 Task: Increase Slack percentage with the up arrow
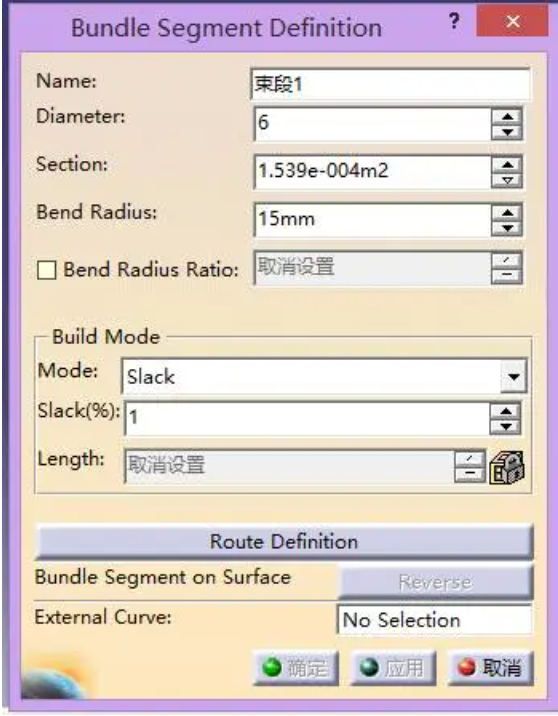(x=505, y=411)
